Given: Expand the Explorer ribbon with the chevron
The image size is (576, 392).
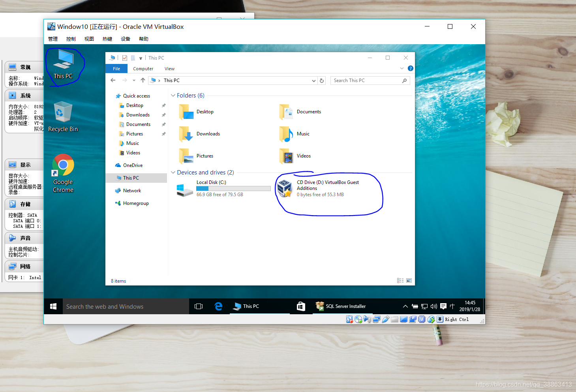Looking at the screenshot, I should click(x=402, y=68).
